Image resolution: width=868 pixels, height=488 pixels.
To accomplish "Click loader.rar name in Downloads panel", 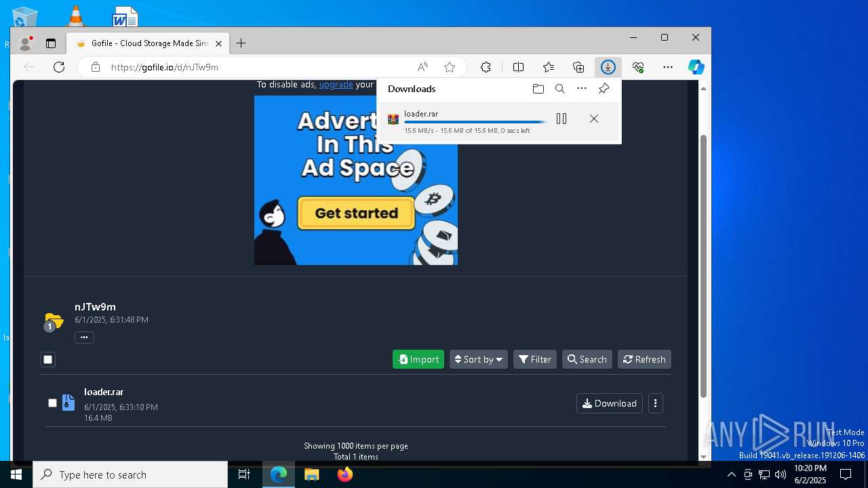I will (x=421, y=114).
